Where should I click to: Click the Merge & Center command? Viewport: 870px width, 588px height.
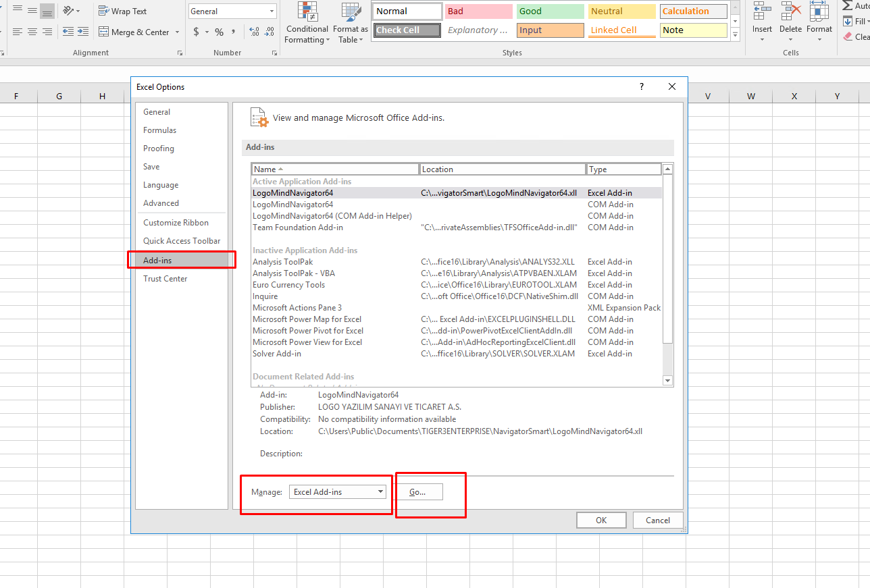click(x=134, y=32)
